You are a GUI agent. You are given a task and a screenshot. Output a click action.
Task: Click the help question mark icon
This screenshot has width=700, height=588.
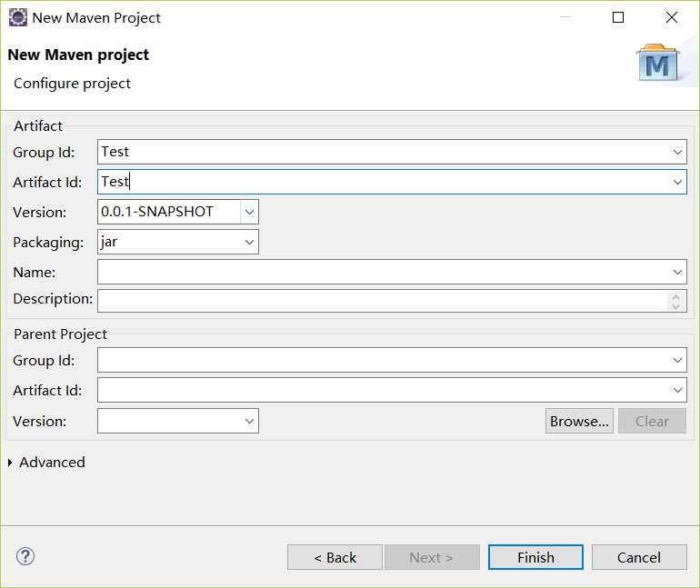25,556
